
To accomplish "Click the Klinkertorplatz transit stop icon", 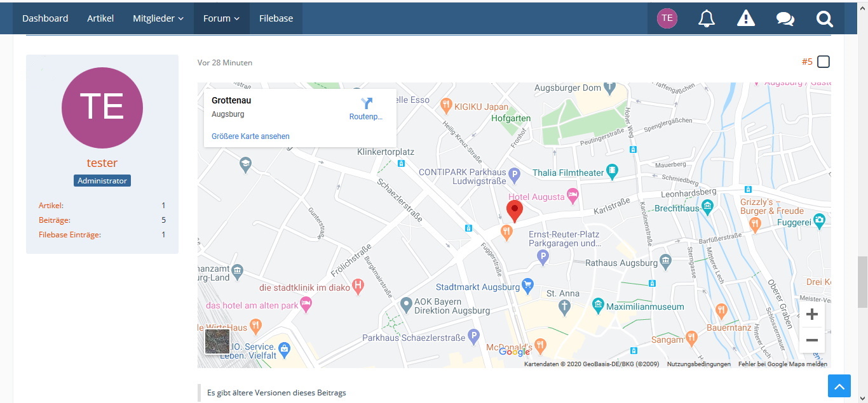I will 401,164.
